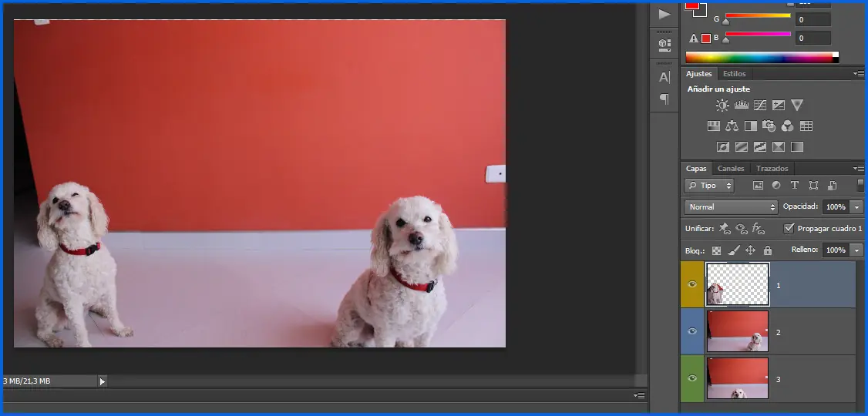Open the Opacidad slider arrow

click(x=857, y=207)
